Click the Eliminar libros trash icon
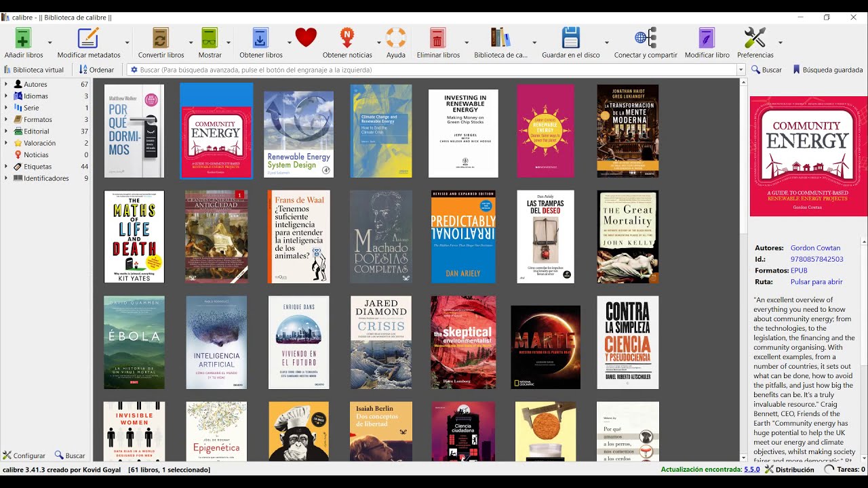 coord(437,37)
